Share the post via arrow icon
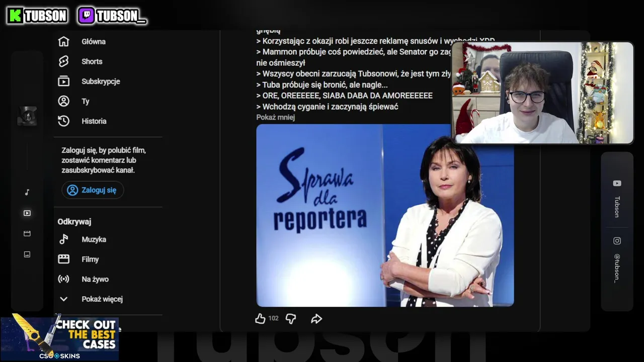 pyautogui.click(x=316, y=318)
